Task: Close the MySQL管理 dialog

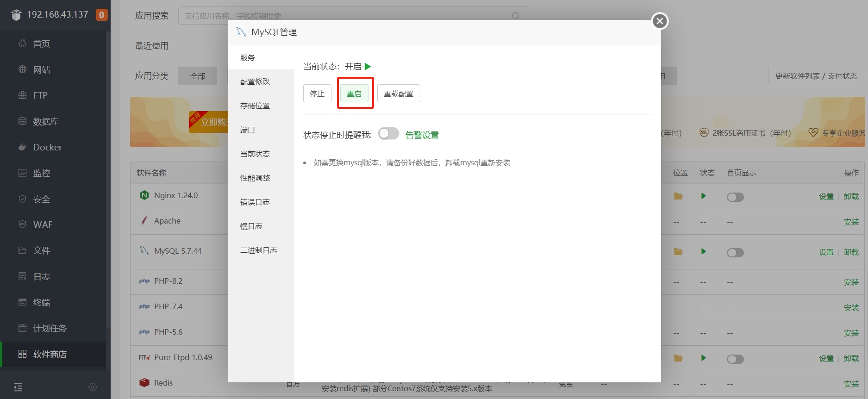Action: pos(660,21)
